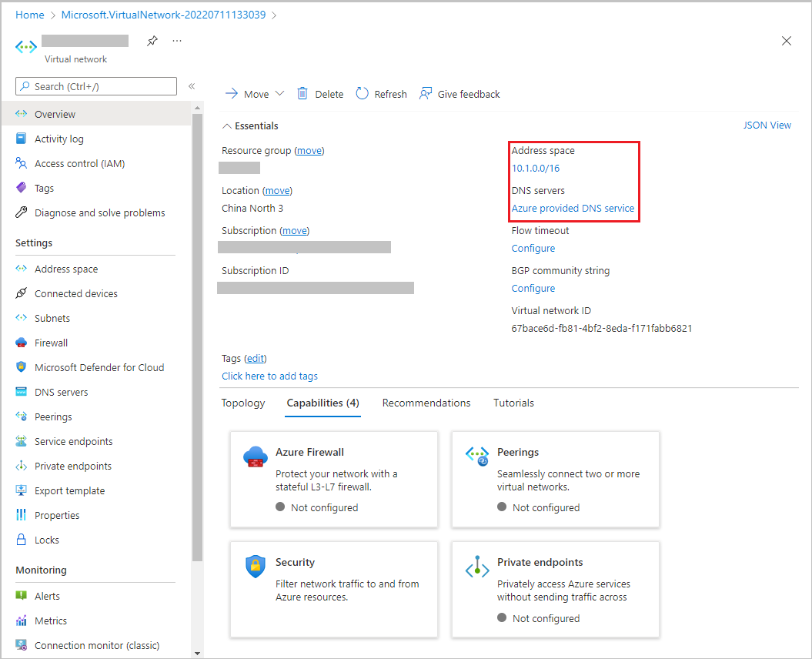
Task: Click Configure under BGP community string
Action: click(533, 288)
